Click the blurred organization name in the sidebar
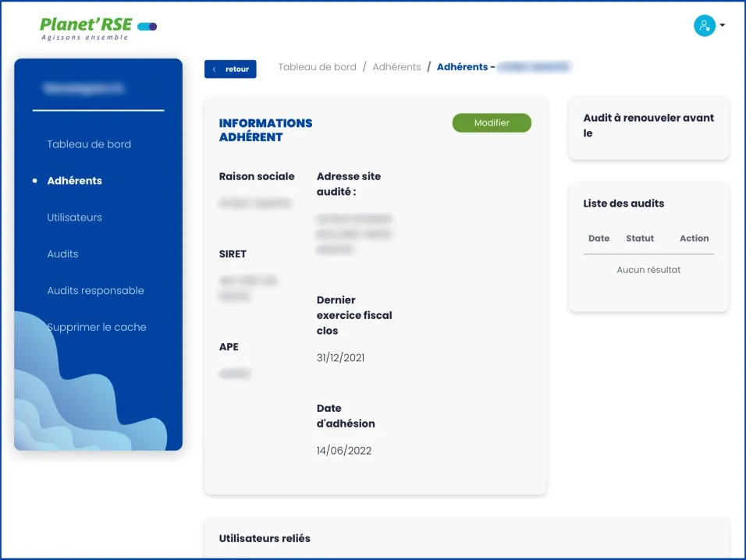746x560 pixels. tap(83, 89)
